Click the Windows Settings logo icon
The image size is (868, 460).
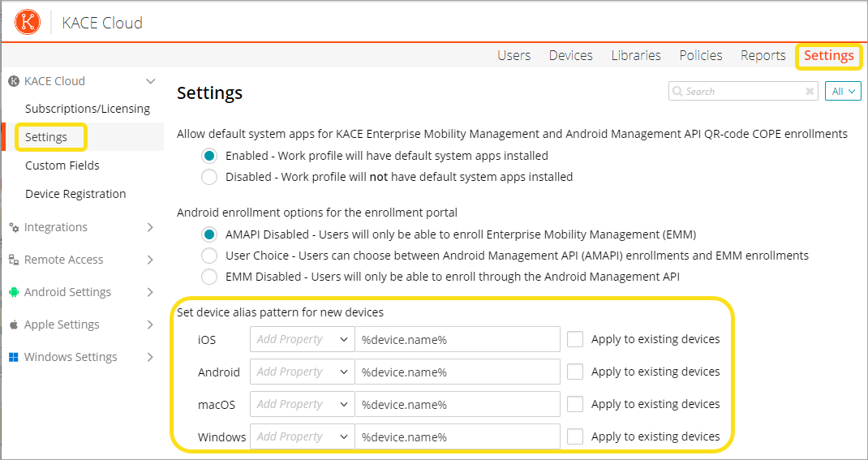pyautogui.click(x=14, y=357)
